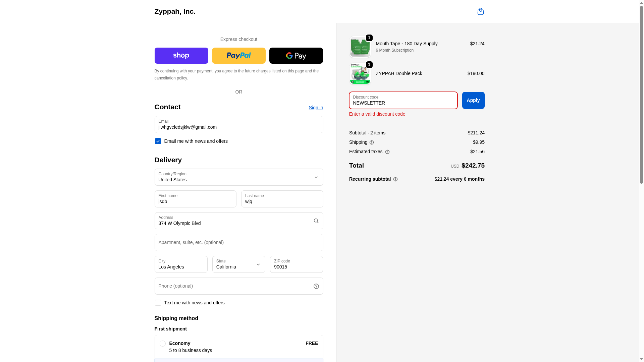Image resolution: width=644 pixels, height=362 pixels.
Task: Click the ZYPPAH Double Pack $190.00 price
Action: 476,73
